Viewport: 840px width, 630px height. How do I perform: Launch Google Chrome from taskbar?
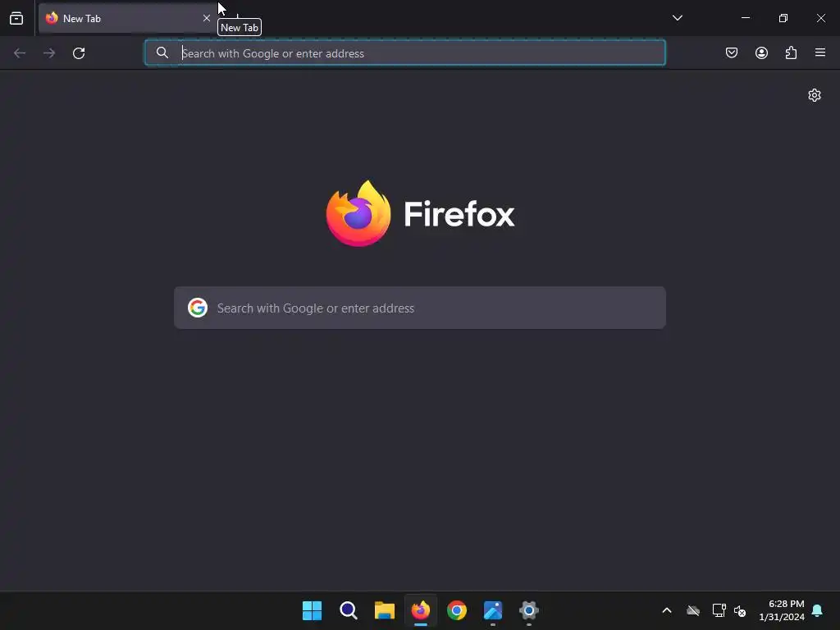tap(457, 610)
